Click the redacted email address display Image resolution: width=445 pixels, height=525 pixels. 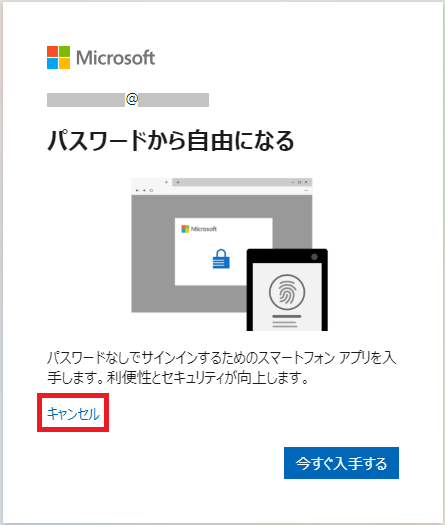[128, 100]
